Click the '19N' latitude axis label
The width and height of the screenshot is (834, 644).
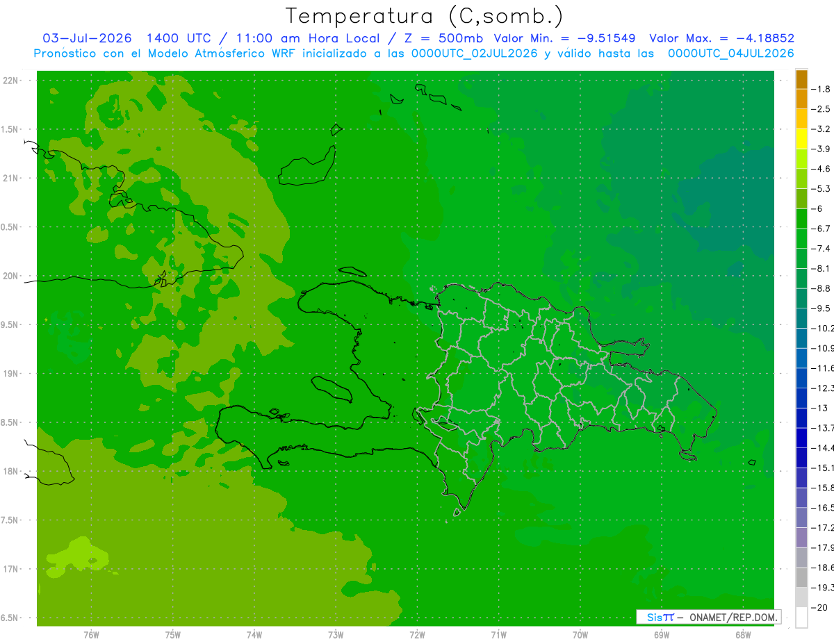(x=10, y=374)
